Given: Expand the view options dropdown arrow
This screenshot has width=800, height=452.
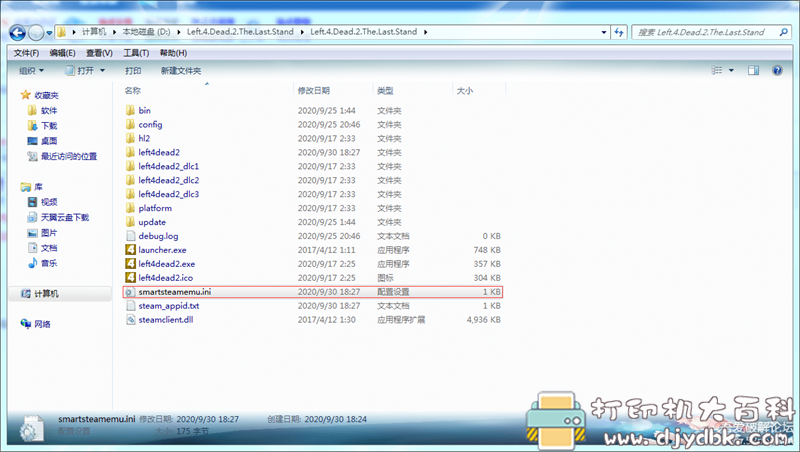Looking at the screenshot, I should point(731,70).
